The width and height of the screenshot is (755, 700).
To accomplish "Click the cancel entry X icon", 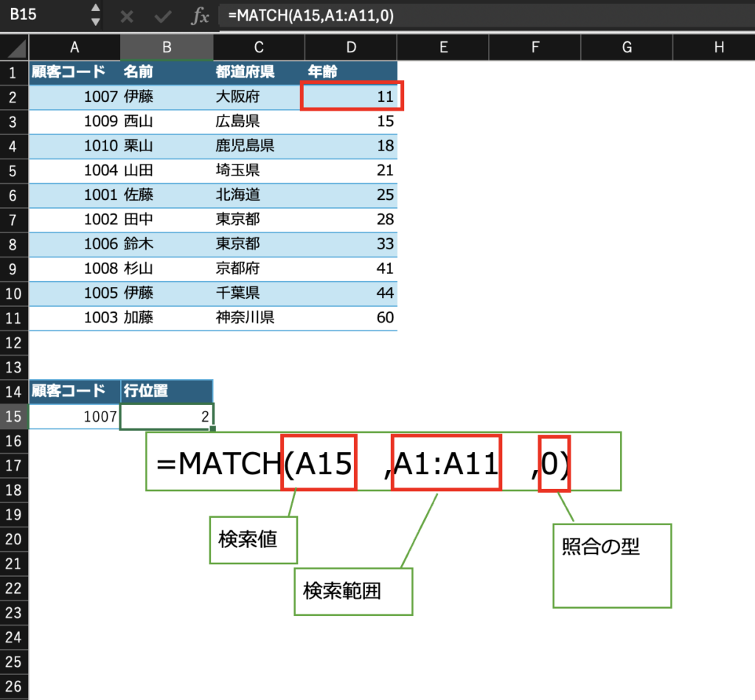I will pyautogui.click(x=127, y=16).
